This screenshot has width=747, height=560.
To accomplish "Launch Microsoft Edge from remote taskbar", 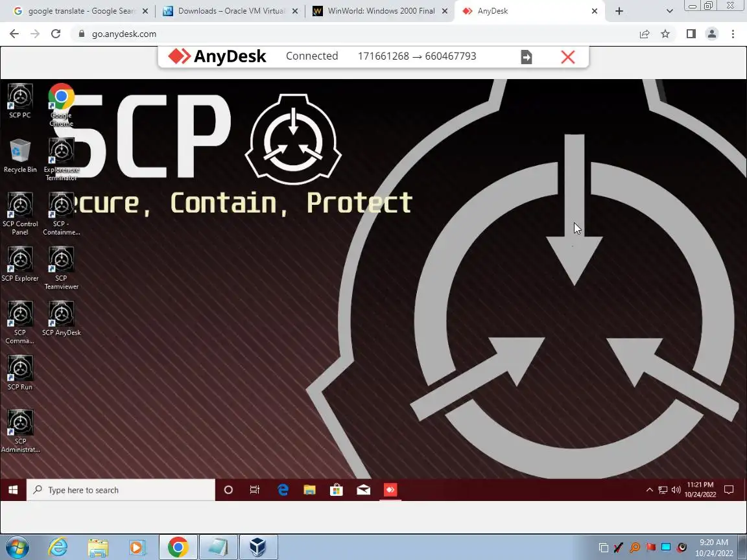I will point(283,490).
